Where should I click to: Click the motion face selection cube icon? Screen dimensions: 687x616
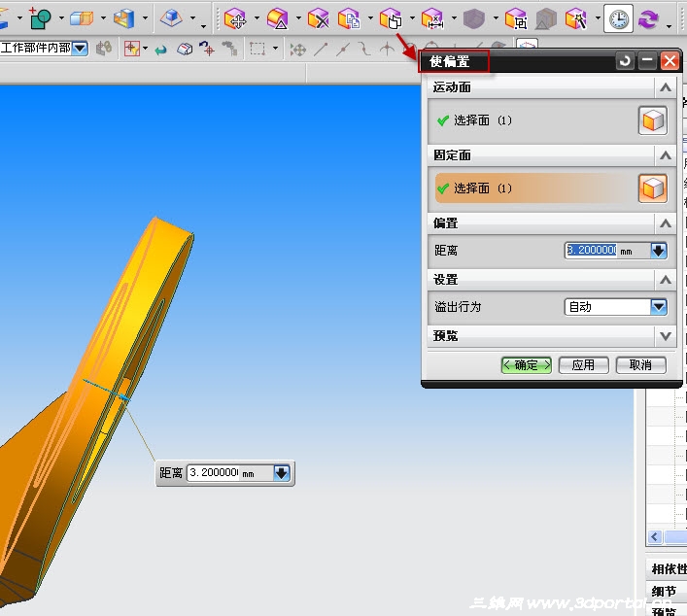click(x=653, y=120)
